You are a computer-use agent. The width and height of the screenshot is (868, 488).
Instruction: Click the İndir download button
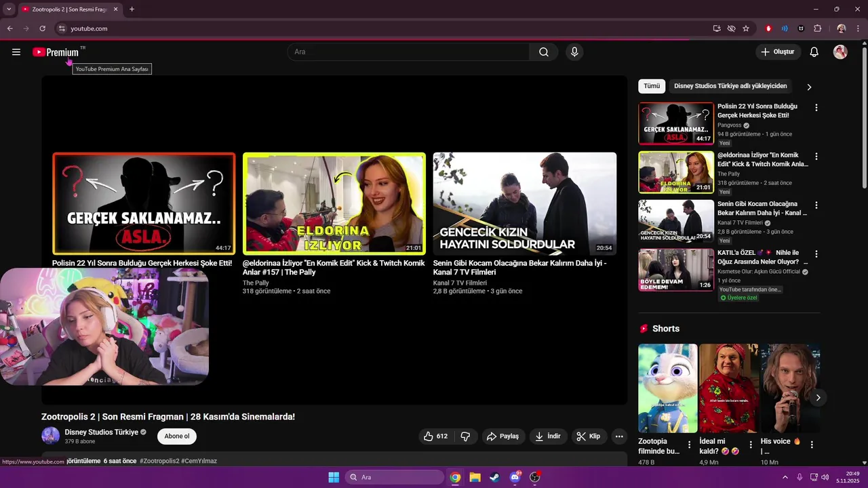[x=548, y=436]
